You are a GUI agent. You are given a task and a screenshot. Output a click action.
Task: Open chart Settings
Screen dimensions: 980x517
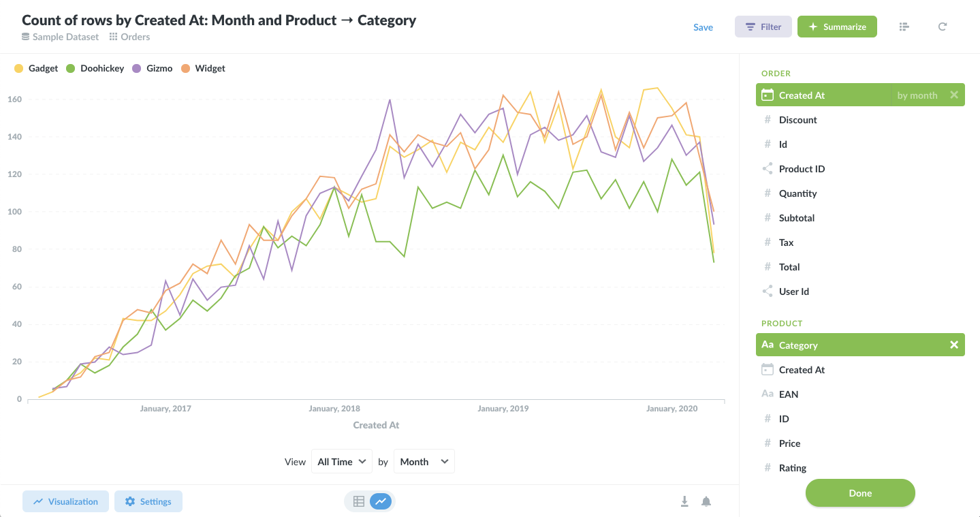pyautogui.click(x=148, y=501)
